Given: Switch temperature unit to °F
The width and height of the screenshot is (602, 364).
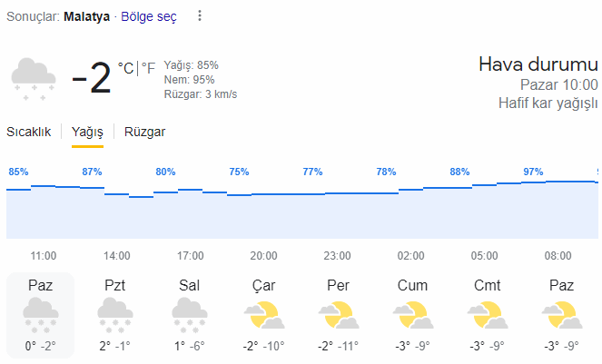Looking at the screenshot, I should tap(148, 68).
